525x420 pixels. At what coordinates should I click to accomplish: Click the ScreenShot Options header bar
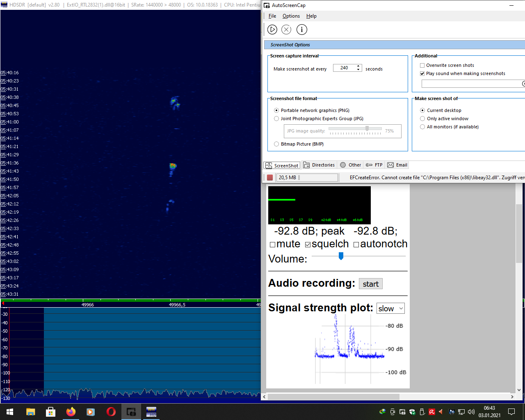click(x=394, y=45)
